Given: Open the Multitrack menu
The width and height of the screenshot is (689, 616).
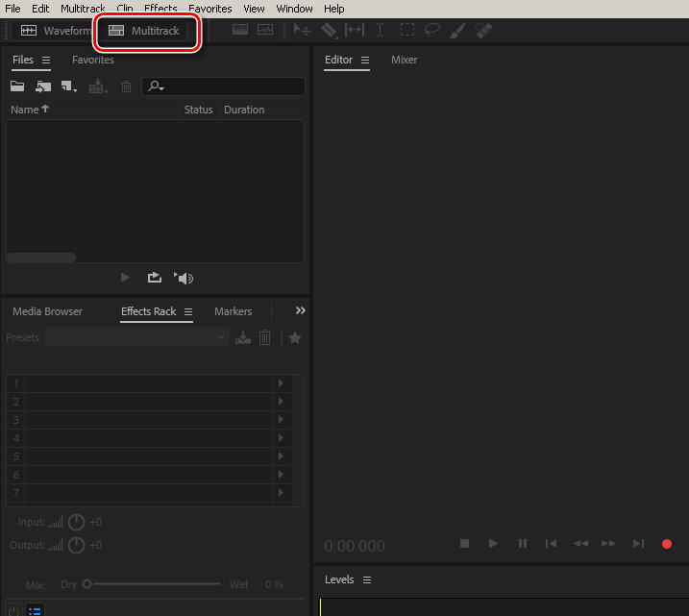Looking at the screenshot, I should click(83, 9).
